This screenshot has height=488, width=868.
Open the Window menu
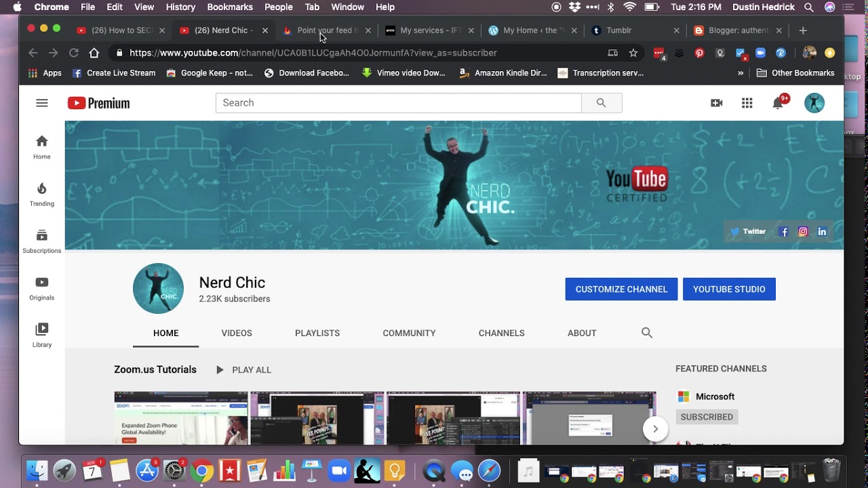pos(347,7)
